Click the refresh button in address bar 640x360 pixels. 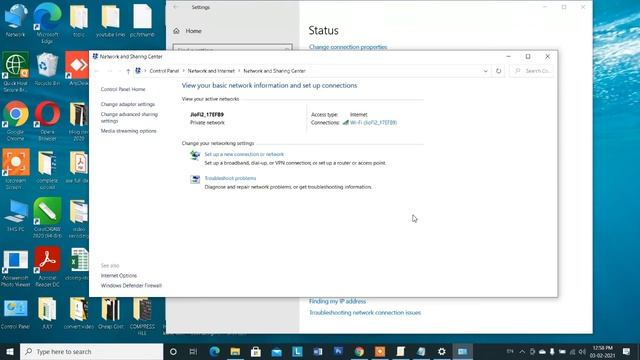pyautogui.click(x=498, y=71)
